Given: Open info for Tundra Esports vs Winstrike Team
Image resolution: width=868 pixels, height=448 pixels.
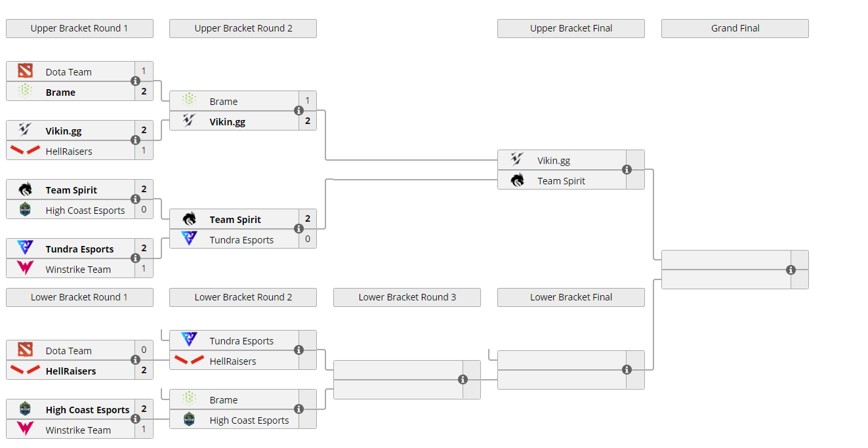Looking at the screenshot, I should (135, 258).
